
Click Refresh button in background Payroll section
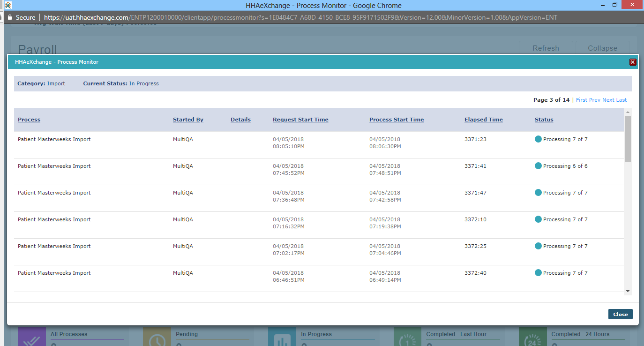coord(546,48)
